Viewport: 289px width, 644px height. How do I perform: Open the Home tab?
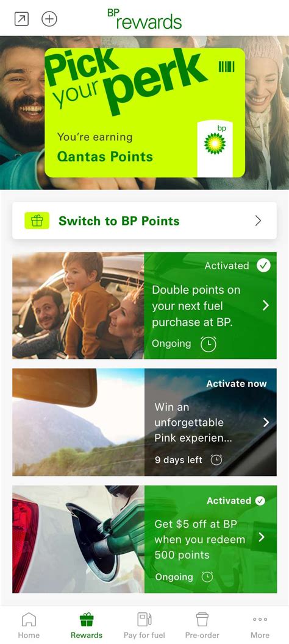pyautogui.click(x=29, y=625)
